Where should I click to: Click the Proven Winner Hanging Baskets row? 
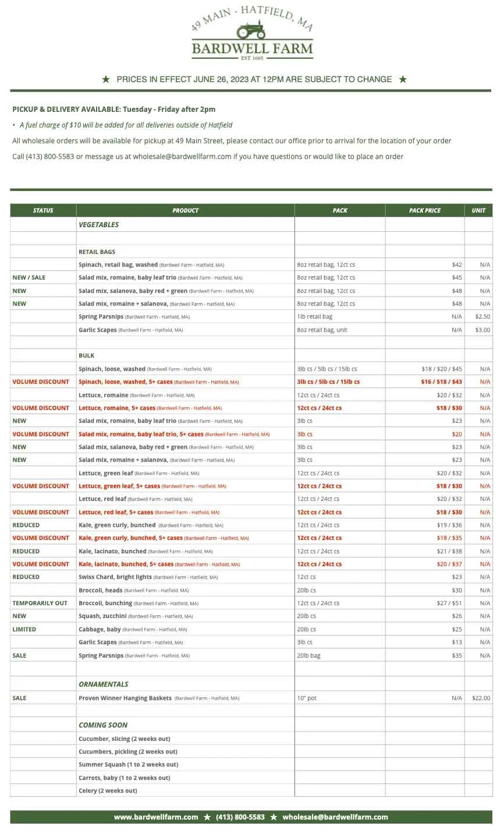[251, 698]
